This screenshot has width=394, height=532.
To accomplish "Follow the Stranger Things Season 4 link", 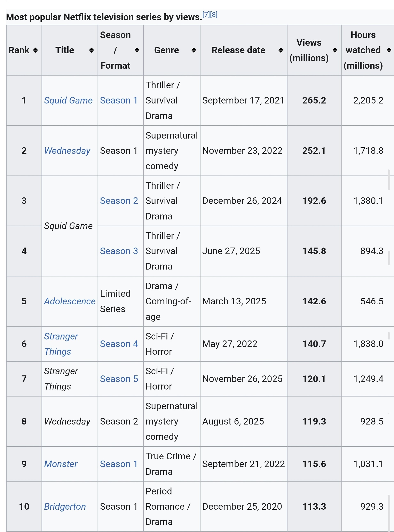I will (x=119, y=344).
